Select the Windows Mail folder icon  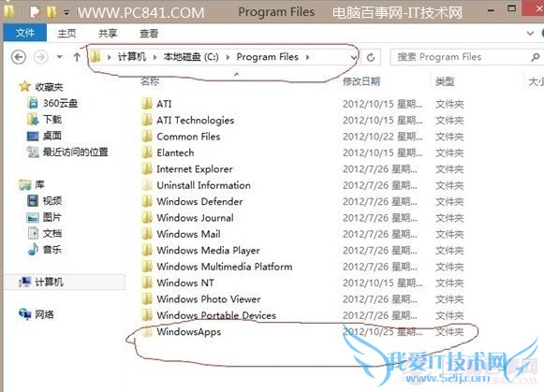click(x=147, y=234)
